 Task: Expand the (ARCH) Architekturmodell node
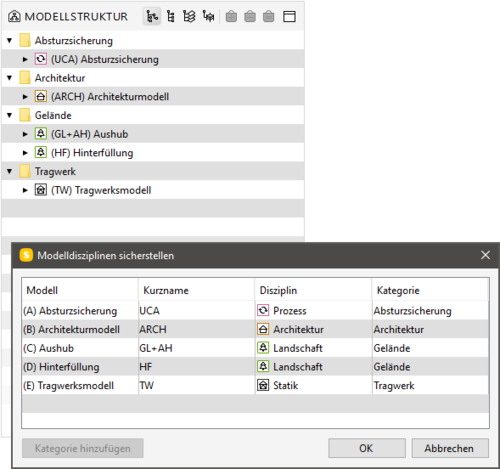(25, 97)
